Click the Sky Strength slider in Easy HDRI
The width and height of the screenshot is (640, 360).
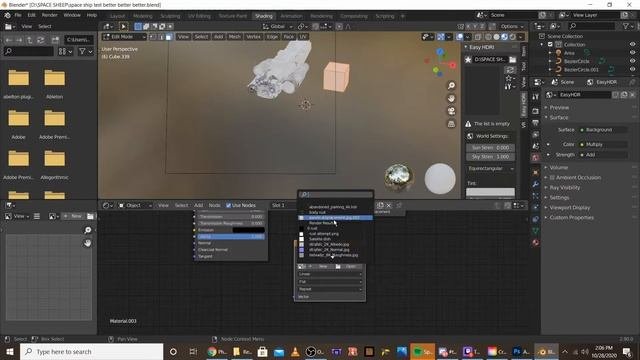(x=490, y=157)
